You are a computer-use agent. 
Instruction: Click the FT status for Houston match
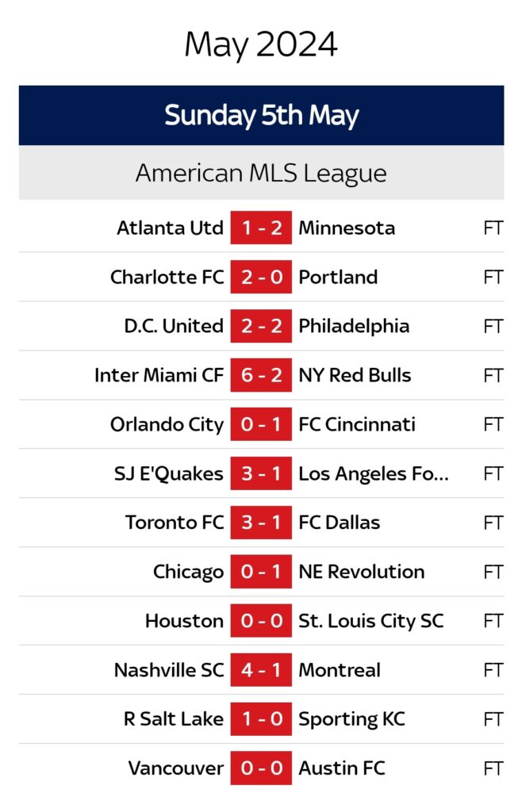pos(493,622)
